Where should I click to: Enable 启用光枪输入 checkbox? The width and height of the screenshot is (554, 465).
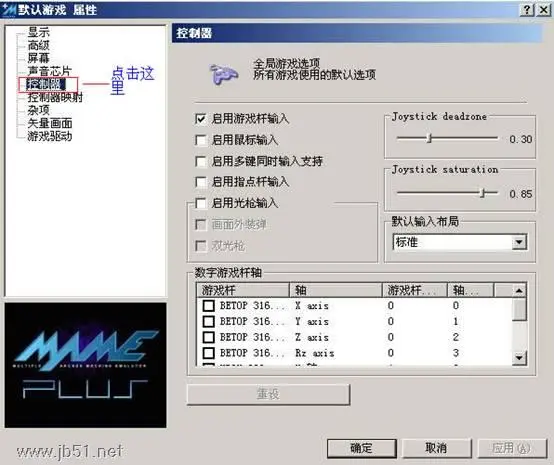201,203
